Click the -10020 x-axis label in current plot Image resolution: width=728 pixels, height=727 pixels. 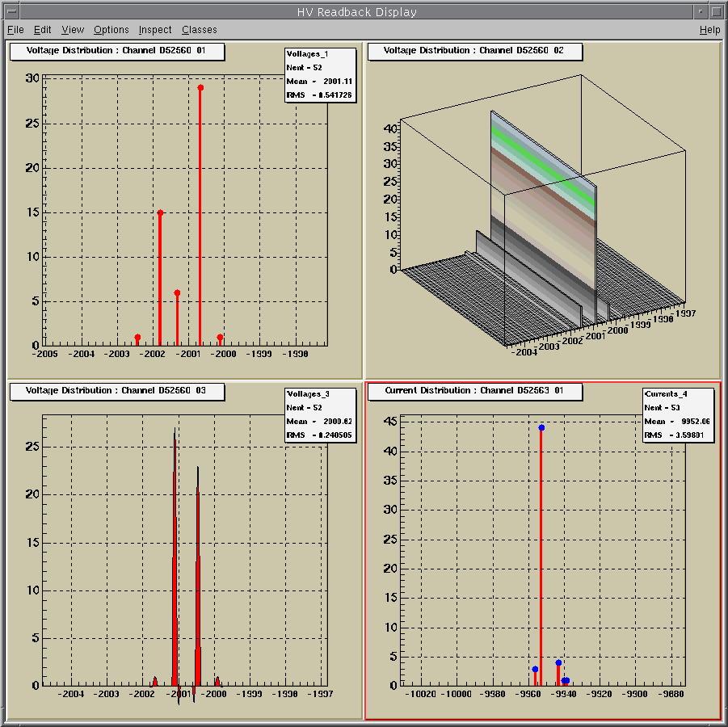coord(421,694)
